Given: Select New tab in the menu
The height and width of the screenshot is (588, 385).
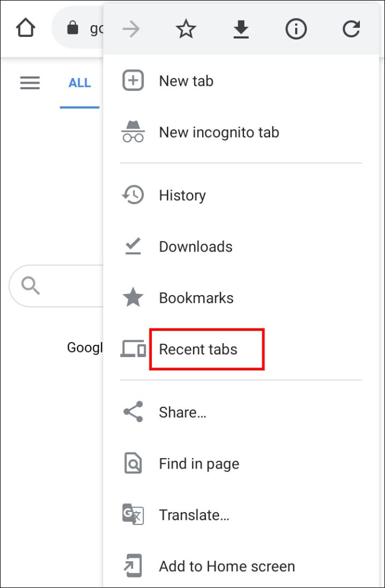Looking at the screenshot, I should tap(186, 80).
